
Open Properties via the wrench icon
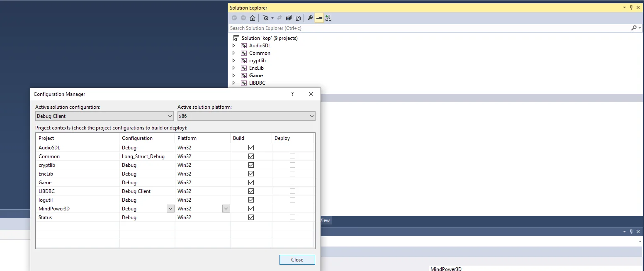pyautogui.click(x=310, y=18)
